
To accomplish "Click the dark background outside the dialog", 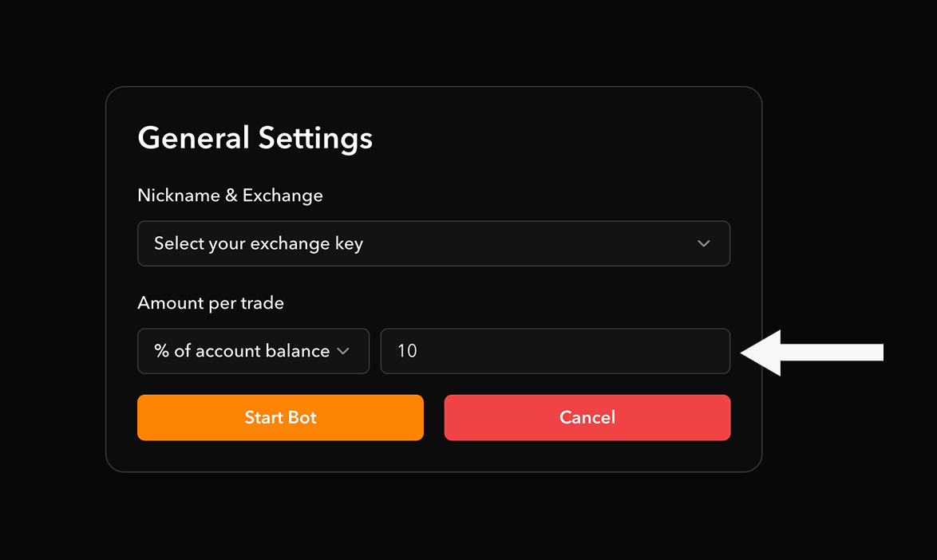I will pyautogui.click(x=846, y=495).
